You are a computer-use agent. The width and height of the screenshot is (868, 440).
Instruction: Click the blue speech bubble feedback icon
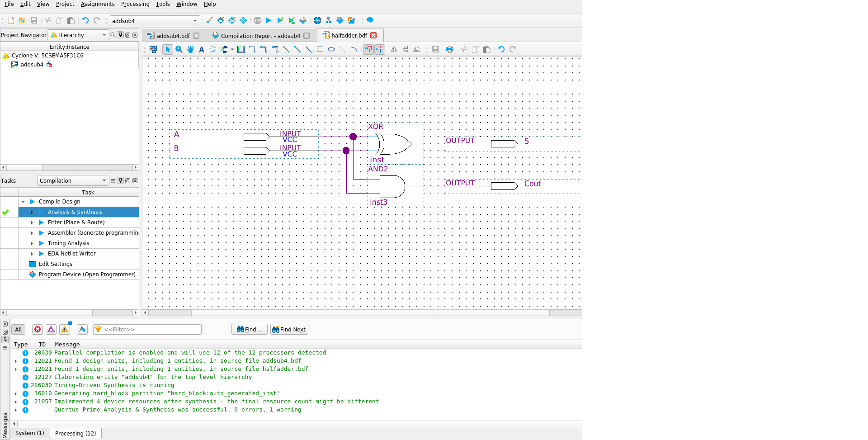click(370, 20)
